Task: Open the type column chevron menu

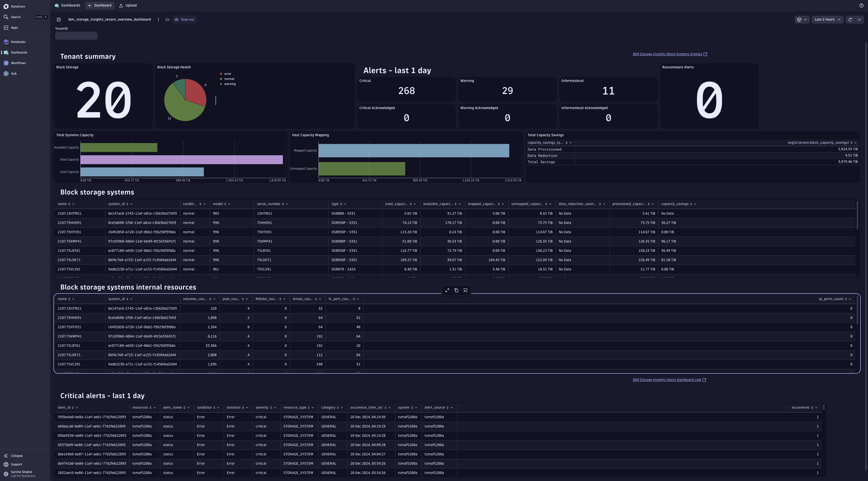Action: [x=345, y=204]
